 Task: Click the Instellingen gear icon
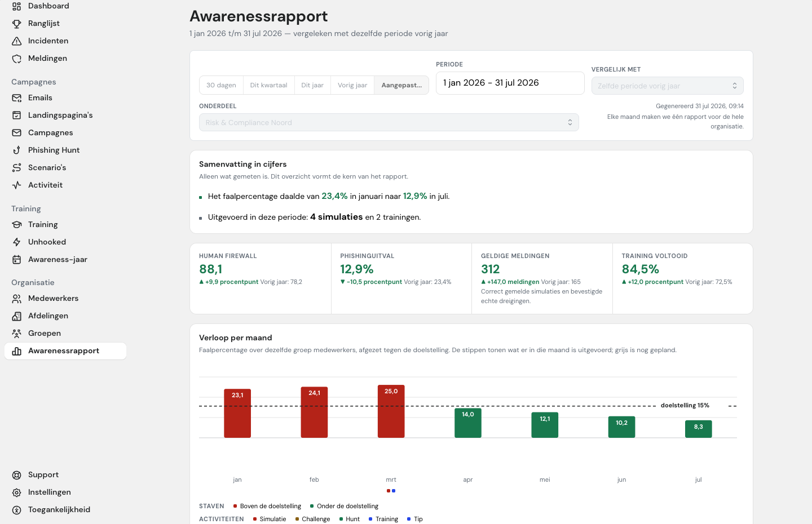[17, 492]
